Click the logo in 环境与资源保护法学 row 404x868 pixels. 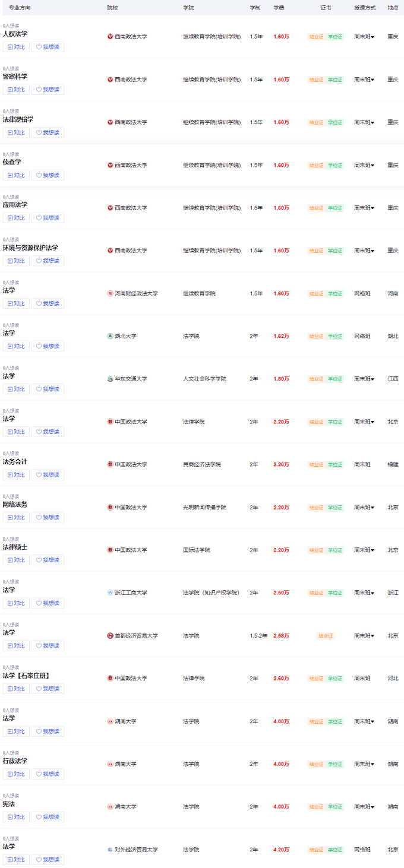point(110,251)
